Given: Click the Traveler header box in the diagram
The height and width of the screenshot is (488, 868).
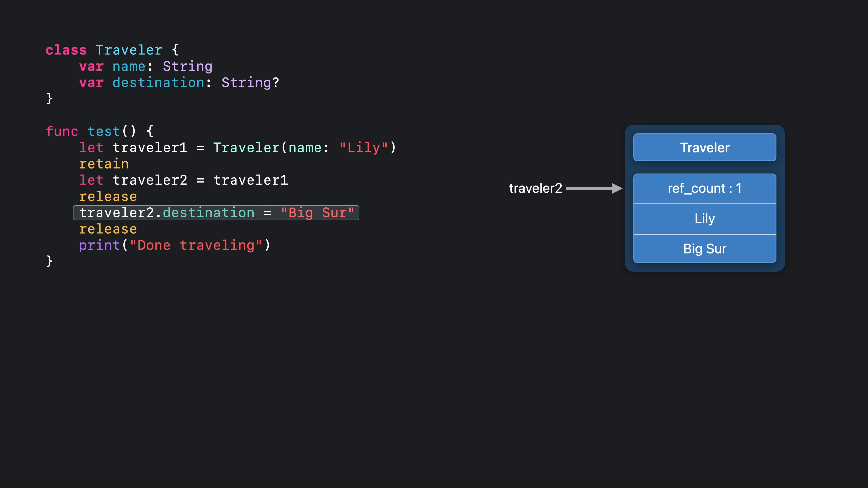Looking at the screenshot, I should pyautogui.click(x=705, y=148).
